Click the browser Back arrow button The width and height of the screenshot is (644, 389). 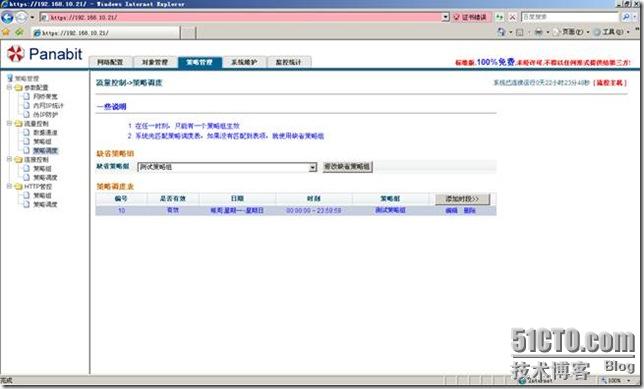point(7,17)
